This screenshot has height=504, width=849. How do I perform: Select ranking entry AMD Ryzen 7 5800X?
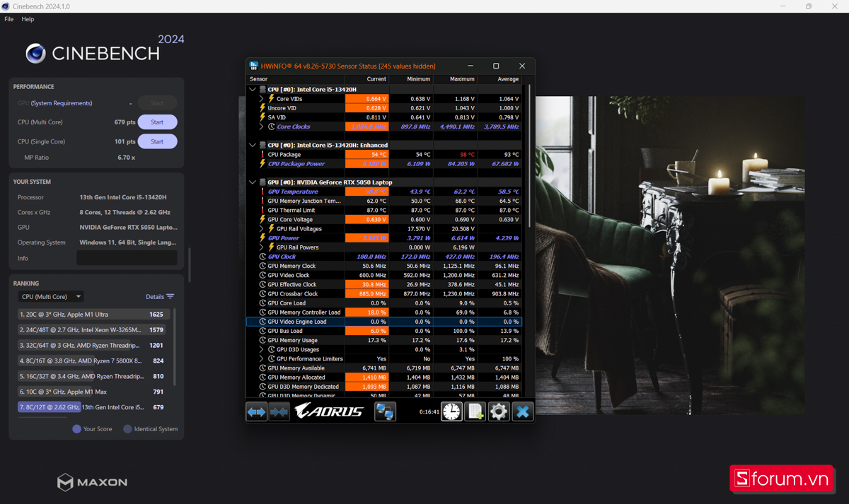click(x=94, y=361)
